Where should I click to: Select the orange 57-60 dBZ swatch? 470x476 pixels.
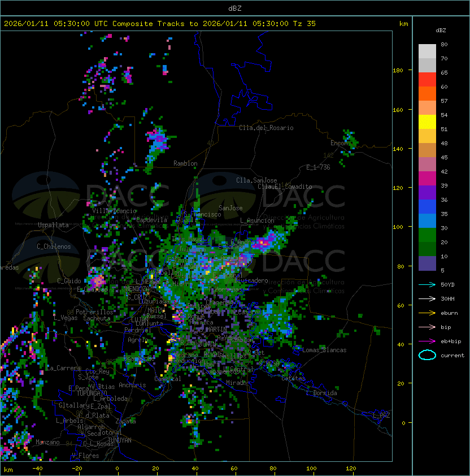[x=427, y=93]
